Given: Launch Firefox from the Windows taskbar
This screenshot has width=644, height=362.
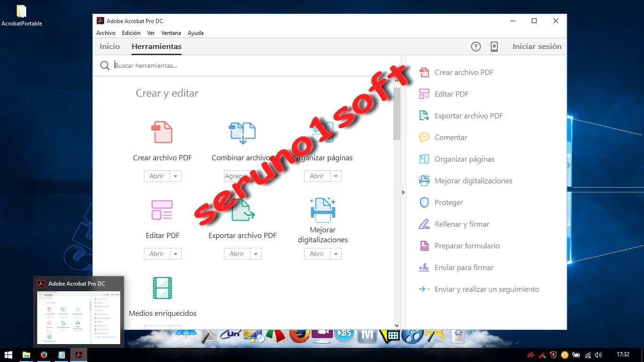Looking at the screenshot, I should coord(44,354).
